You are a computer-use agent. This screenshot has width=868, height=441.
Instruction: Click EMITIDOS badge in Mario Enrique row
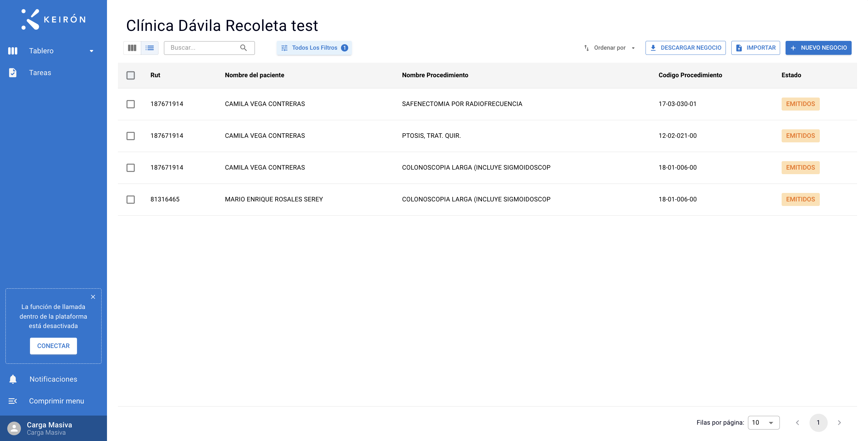pyautogui.click(x=800, y=199)
